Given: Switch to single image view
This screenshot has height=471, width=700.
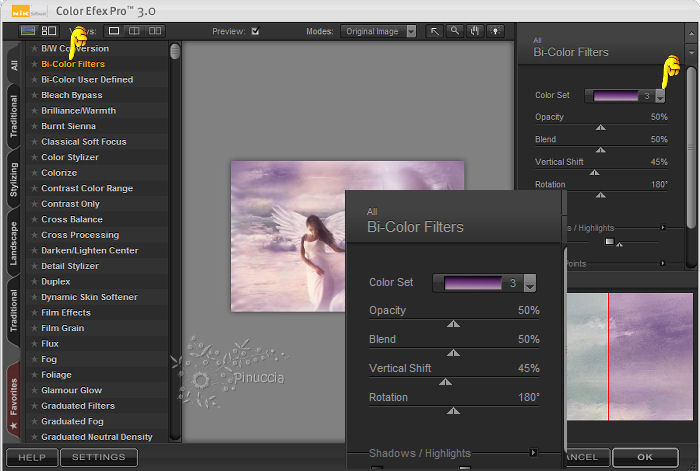Looking at the screenshot, I should (x=114, y=31).
